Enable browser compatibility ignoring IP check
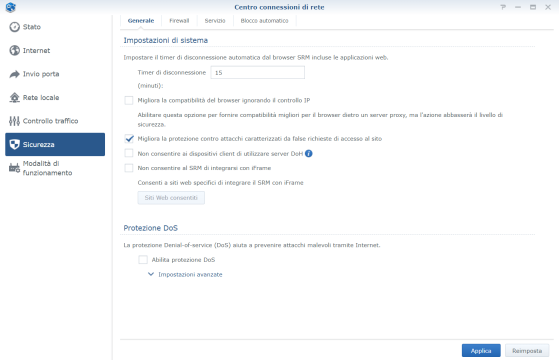Image resolution: width=559 pixels, height=360 pixels. pos(129,101)
